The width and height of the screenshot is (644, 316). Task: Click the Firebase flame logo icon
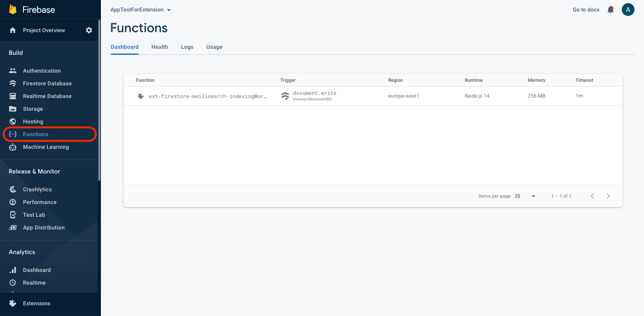point(13,10)
